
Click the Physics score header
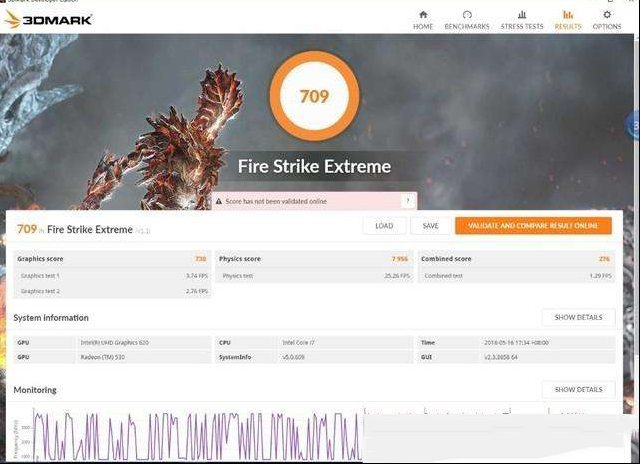click(x=314, y=259)
